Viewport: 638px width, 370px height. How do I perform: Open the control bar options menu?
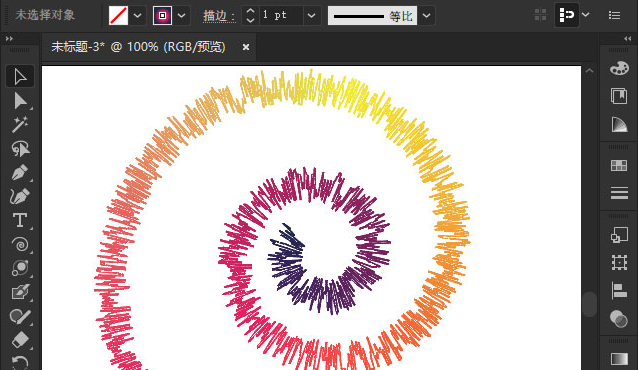click(614, 15)
